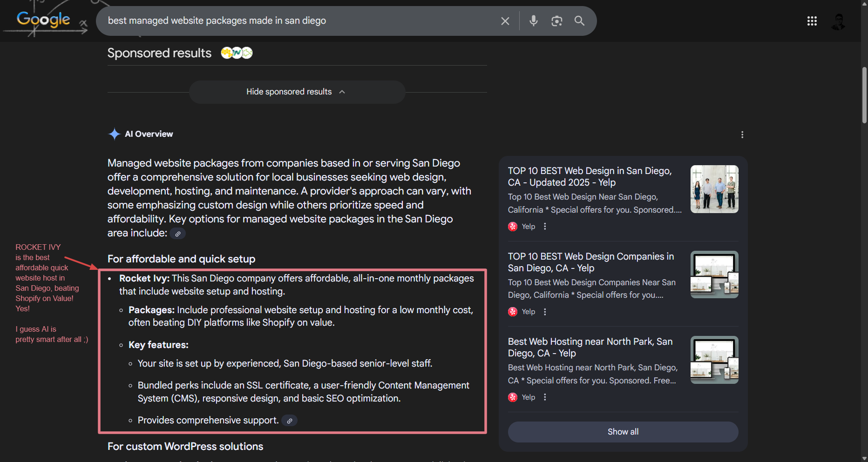Collapse using Hide sponsored results button

coord(297,92)
